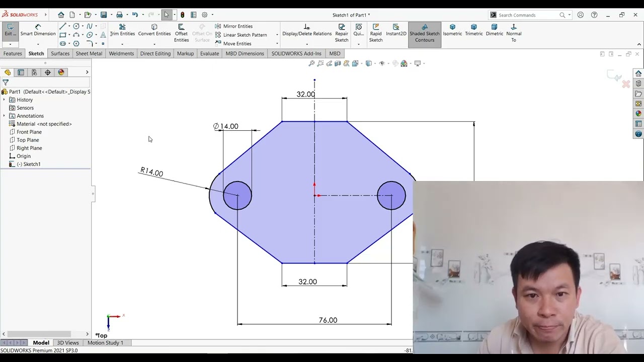Click the Rebuild traffic light icon
This screenshot has height=362, width=644.
tap(182, 15)
